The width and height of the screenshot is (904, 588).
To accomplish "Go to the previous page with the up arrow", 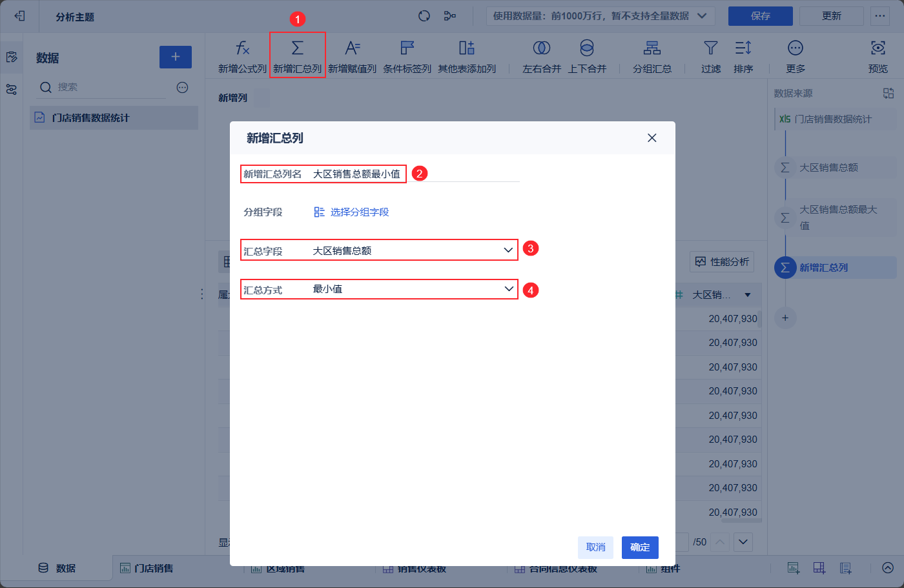I will tap(721, 542).
